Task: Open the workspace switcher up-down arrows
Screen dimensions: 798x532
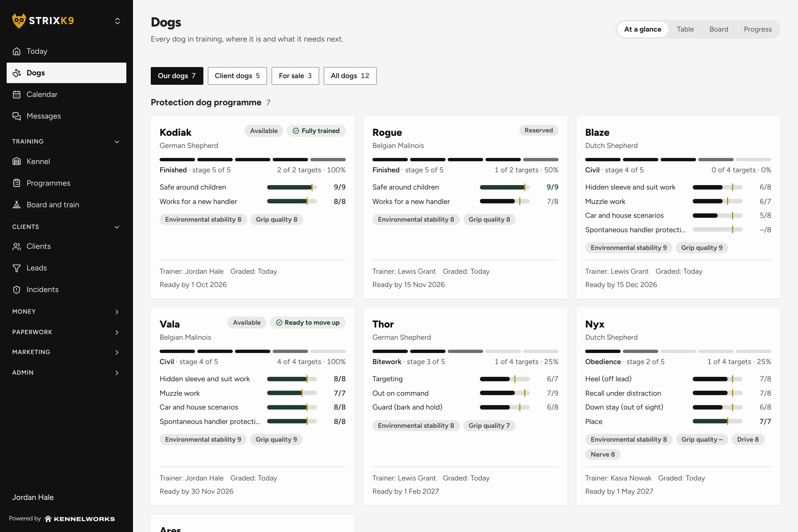Action: pyautogui.click(x=117, y=21)
